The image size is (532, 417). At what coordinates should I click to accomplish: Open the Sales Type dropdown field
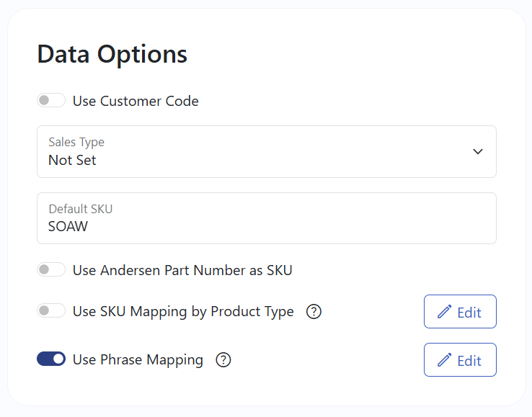pos(266,152)
